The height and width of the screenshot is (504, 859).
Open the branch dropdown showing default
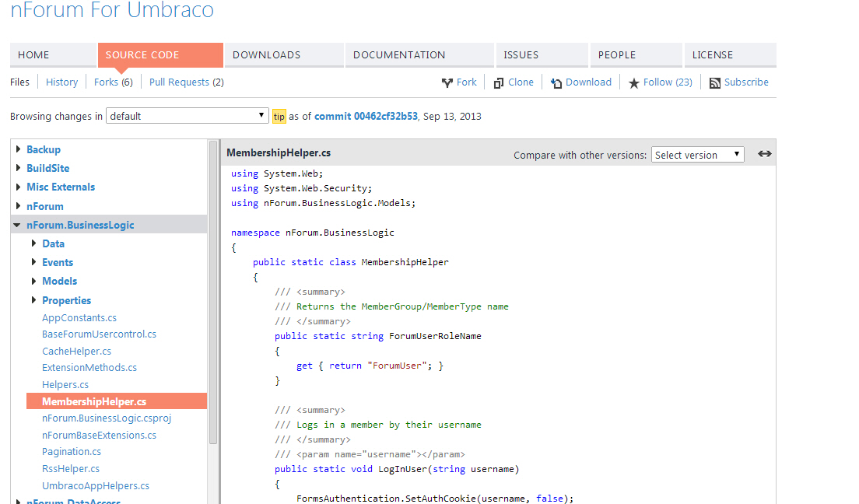[188, 116]
